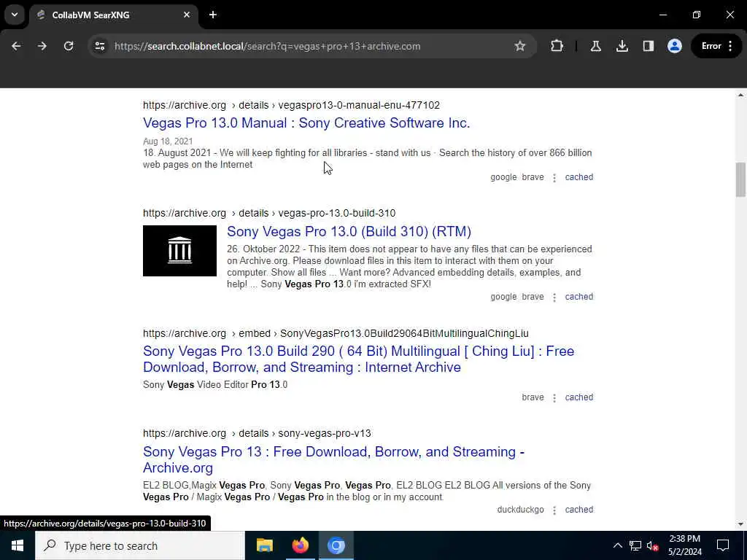Viewport: 747px width, 560px height.
Task: Click brave engine label on Build 290 result
Action: point(533,397)
